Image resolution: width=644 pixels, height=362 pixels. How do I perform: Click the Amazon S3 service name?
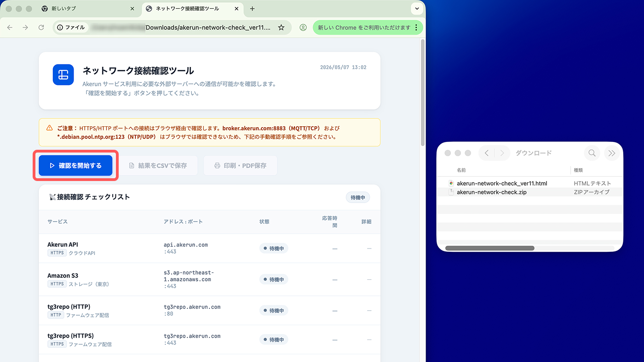tap(63, 276)
